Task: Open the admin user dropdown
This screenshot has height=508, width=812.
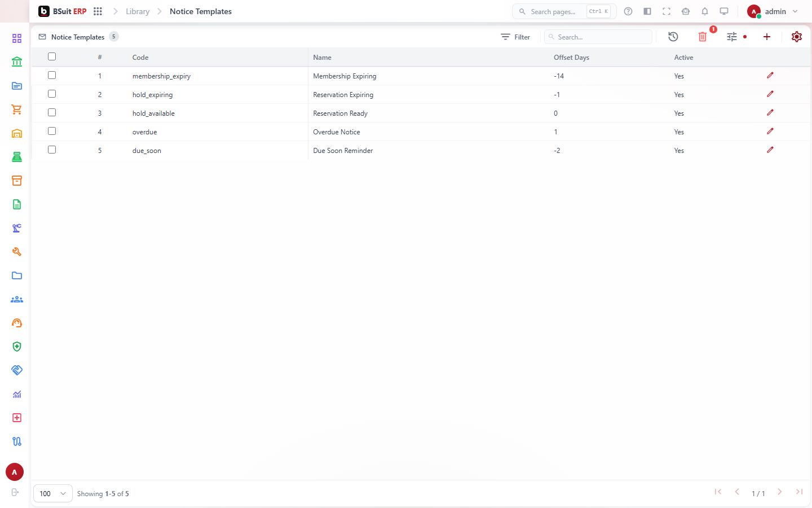Action: point(773,11)
